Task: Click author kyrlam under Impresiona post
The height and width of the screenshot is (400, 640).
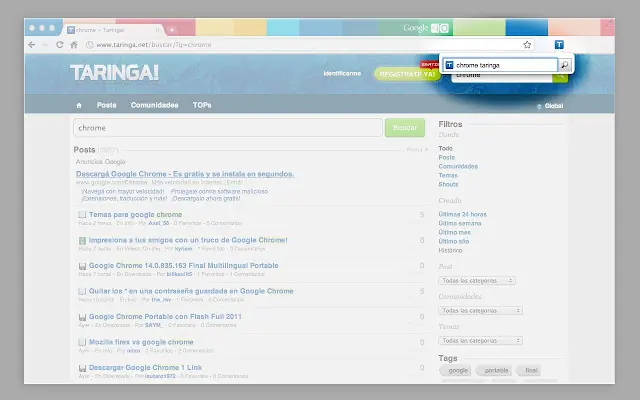Action: click(x=183, y=249)
